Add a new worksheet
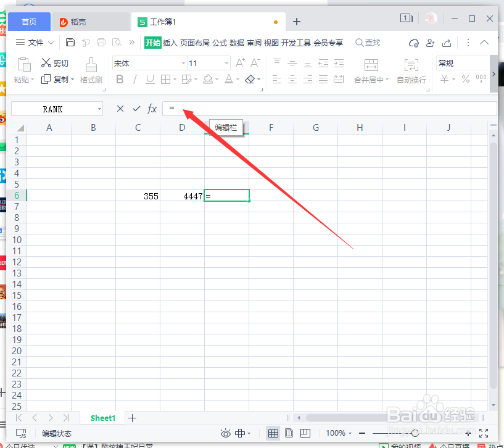 coord(133,418)
